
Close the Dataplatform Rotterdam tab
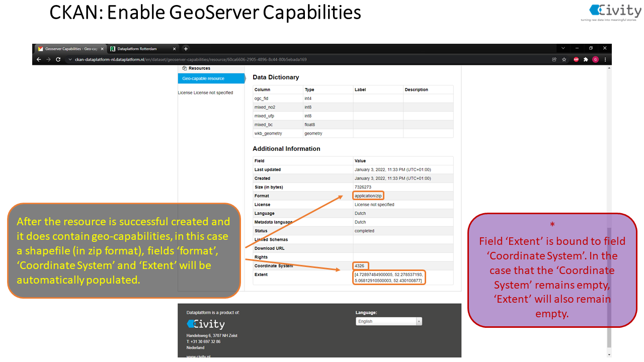tap(175, 49)
